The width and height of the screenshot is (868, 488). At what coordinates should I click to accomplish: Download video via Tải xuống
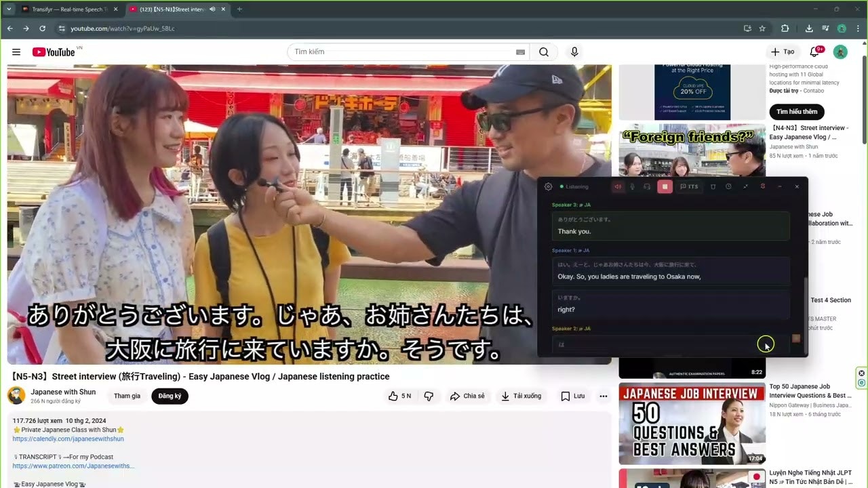point(521,396)
